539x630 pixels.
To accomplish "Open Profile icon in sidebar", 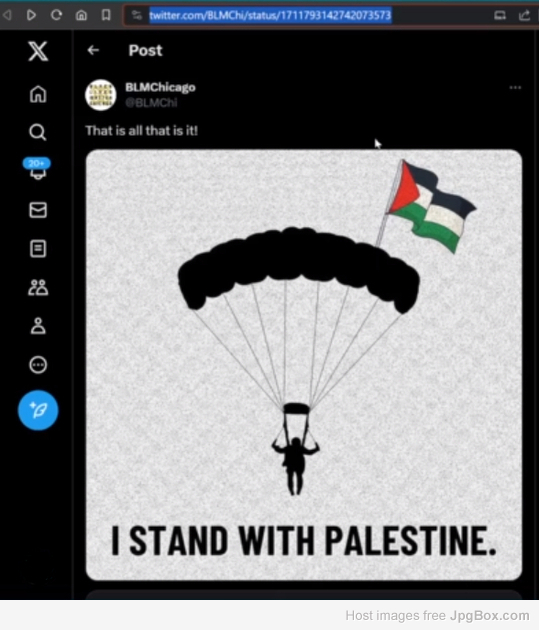I will (38, 326).
